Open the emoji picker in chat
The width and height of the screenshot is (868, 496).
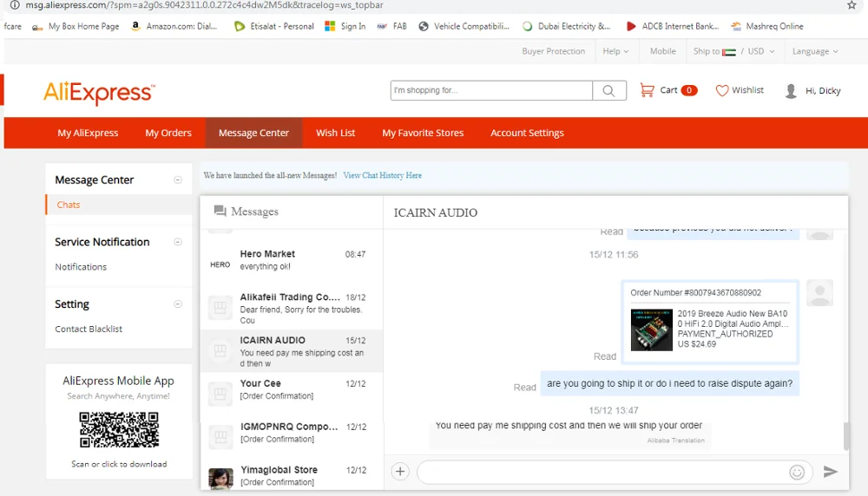[x=797, y=472]
